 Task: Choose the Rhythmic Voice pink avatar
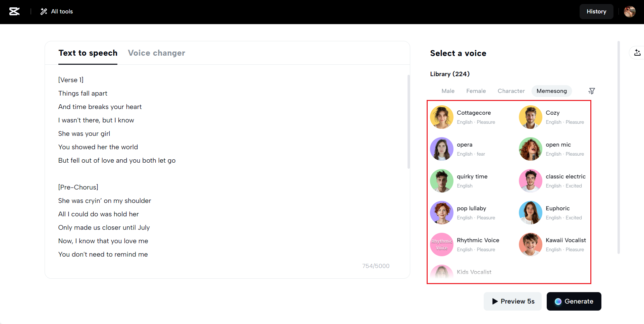(442, 245)
